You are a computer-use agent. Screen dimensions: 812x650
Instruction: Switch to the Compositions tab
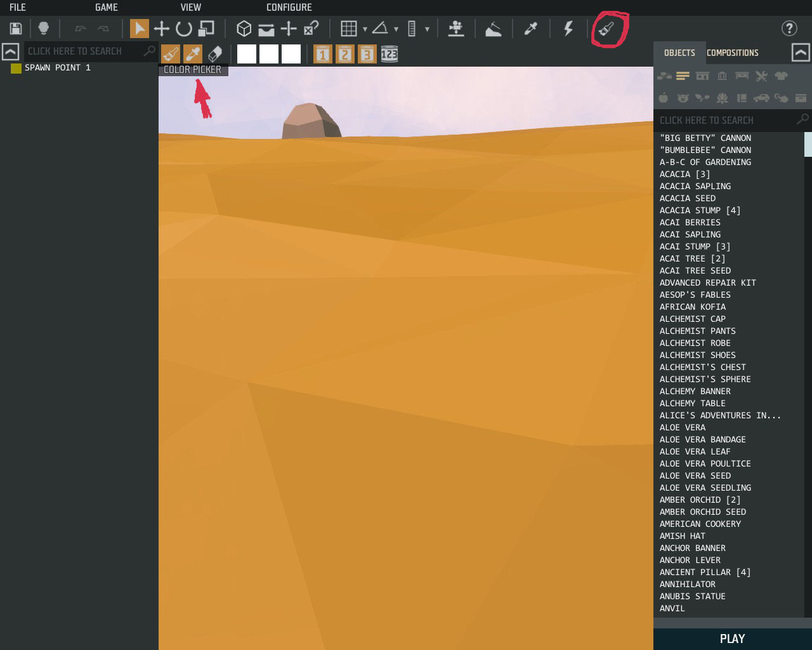733,53
